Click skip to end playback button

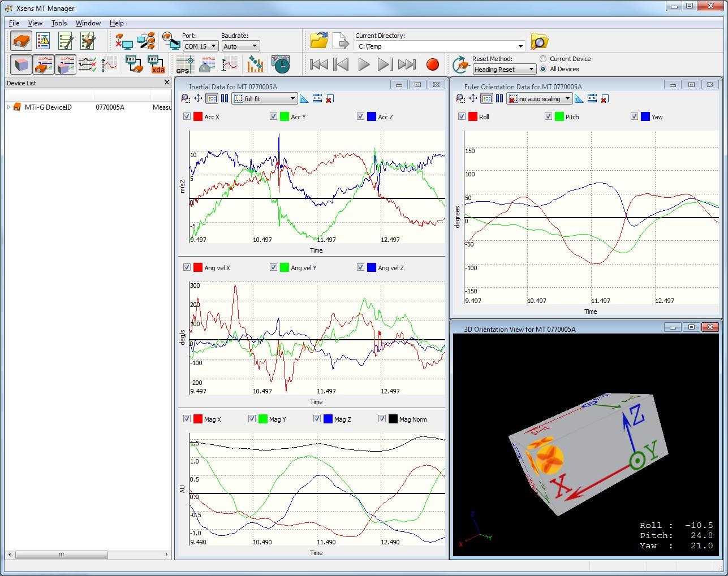pyautogui.click(x=407, y=64)
